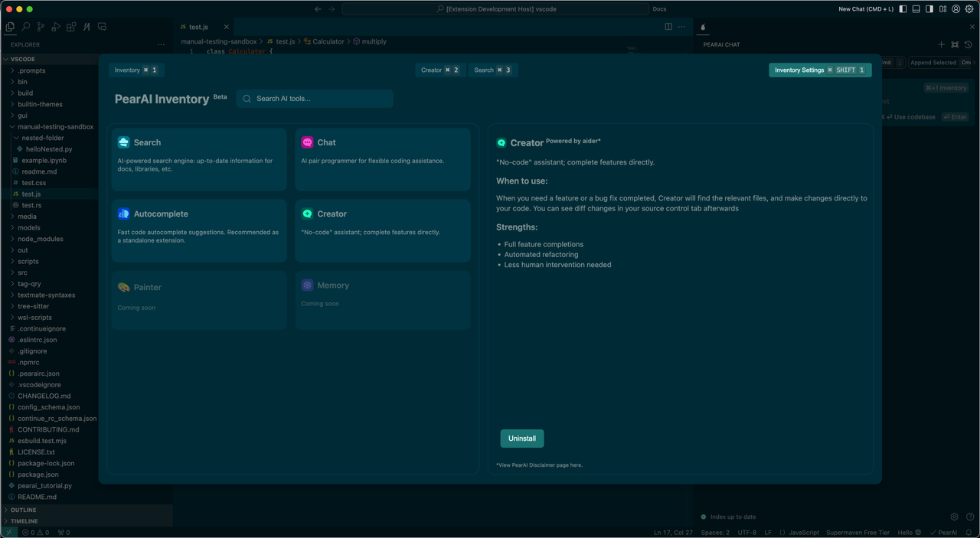Viewport: 980px width, 538px height.
Task: Click the Docs link in title bar
Action: (x=659, y=9)
